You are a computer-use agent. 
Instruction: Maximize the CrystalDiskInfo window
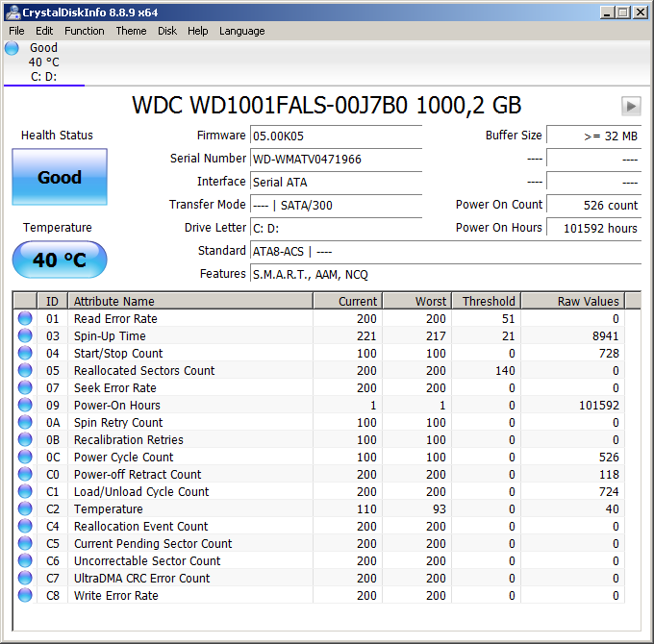[x=623, y=12]
